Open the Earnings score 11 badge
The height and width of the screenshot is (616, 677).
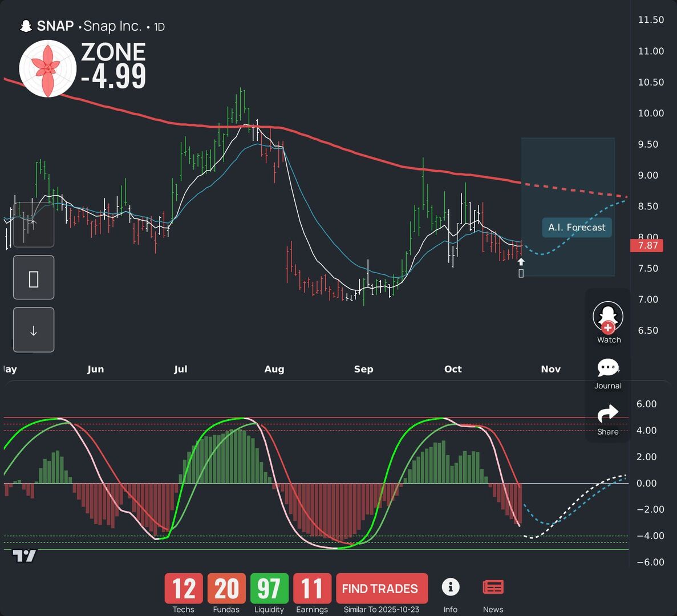click(x=312, y=589)
